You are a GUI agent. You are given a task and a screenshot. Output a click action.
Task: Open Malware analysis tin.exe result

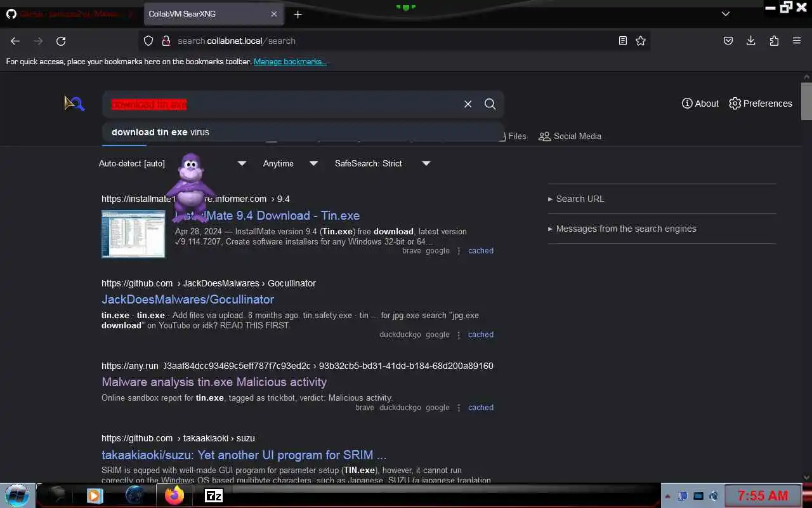(214, 382)
